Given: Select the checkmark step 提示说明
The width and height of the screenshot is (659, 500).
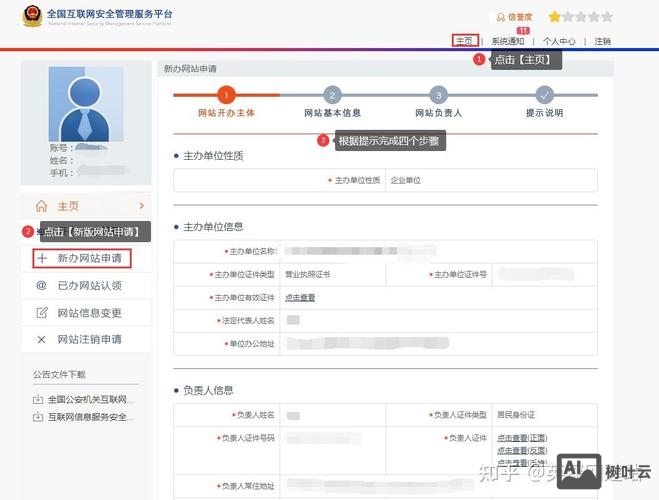Looking at the screenshot, I should (544, 95).
